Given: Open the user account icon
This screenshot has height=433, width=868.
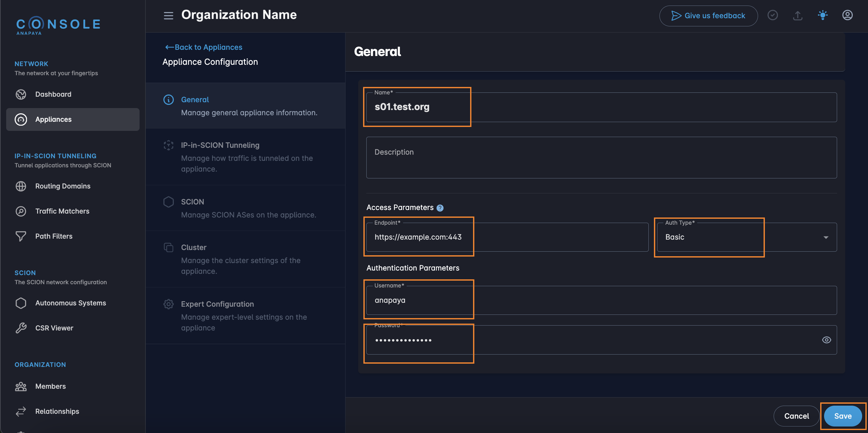Looking at the screenshot, I should [848, 15].
